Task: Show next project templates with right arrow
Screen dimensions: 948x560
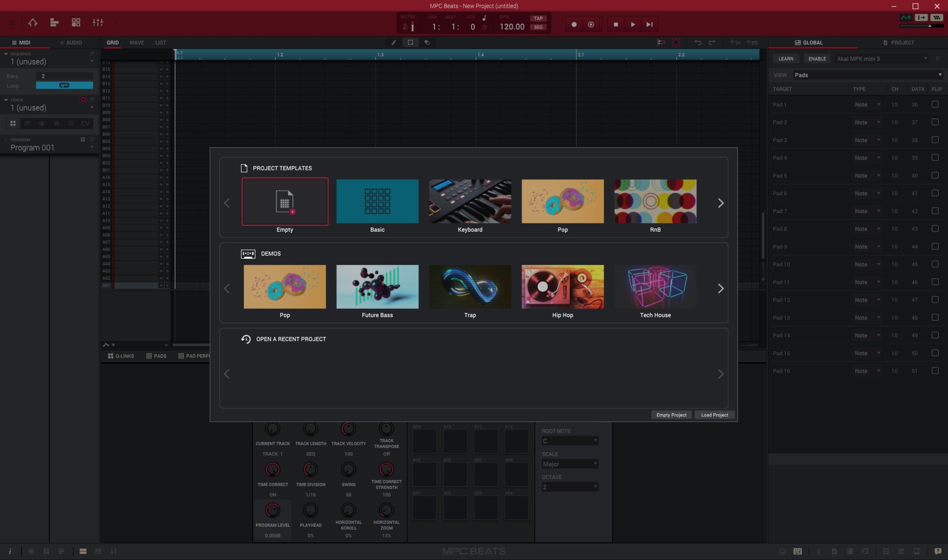Action: 720,203
